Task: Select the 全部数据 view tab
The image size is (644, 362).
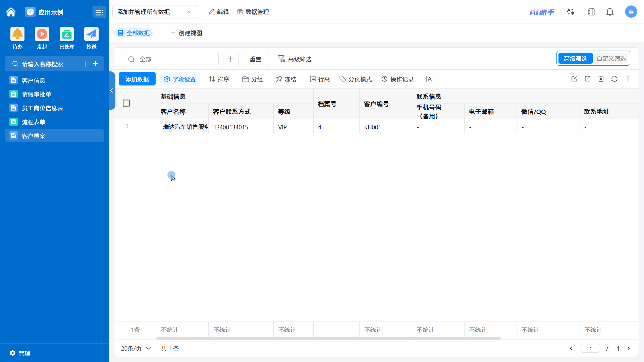Action: click(x=134, y=33)
